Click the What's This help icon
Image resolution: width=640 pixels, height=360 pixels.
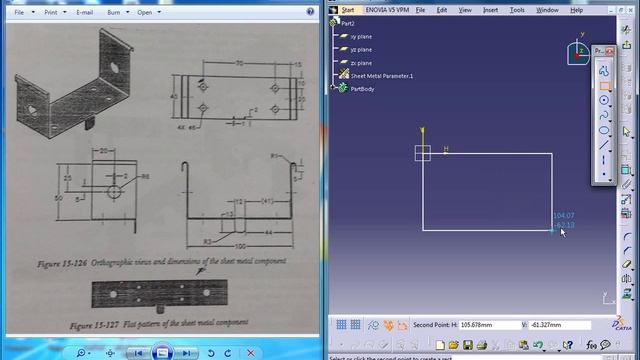(568, 345)
